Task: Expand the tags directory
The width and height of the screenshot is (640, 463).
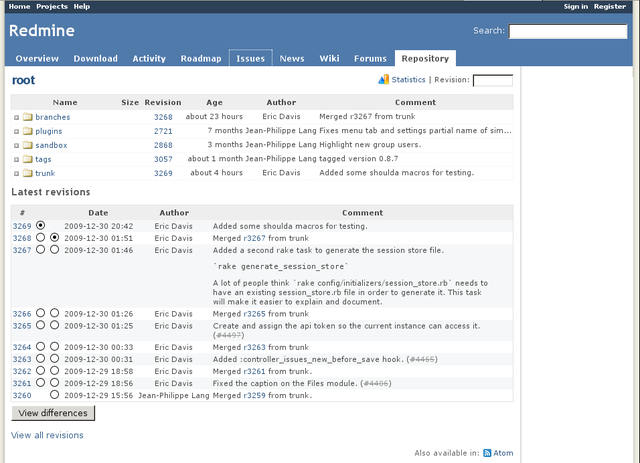Action: click(16, 160)
